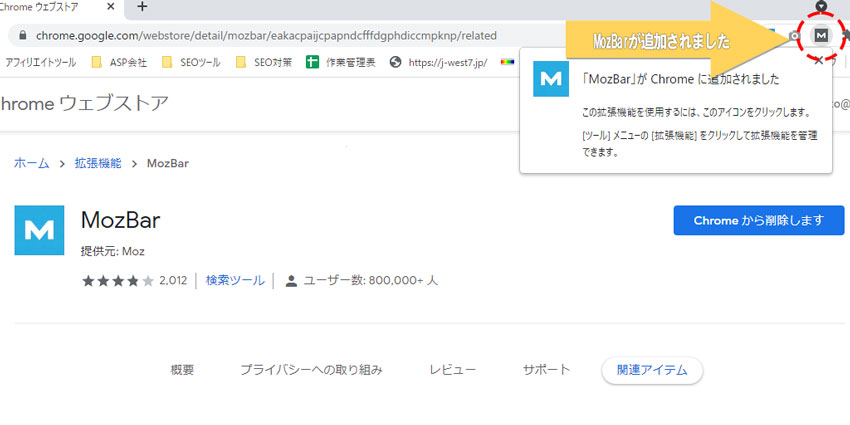The height and width of the screenshot is (425, 850).
Task: Click the 提供元: Moz text
Action: tap(113, 252)
